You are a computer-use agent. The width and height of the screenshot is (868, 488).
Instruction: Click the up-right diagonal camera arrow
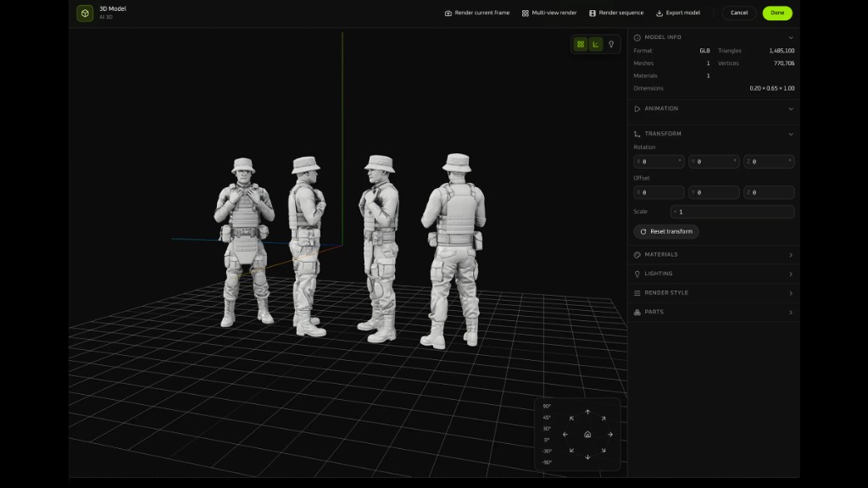point(604,419)
